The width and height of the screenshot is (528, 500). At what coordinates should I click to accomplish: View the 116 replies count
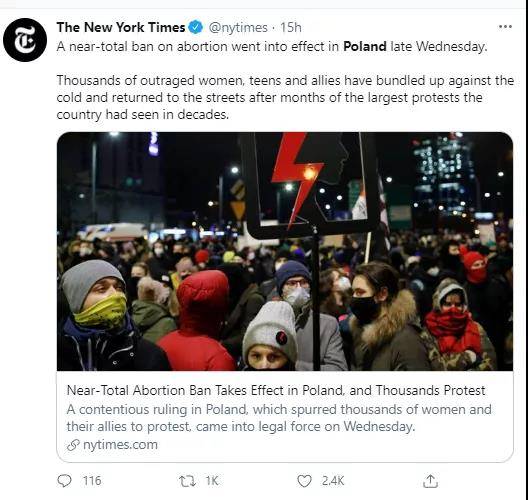pos(92,481)
